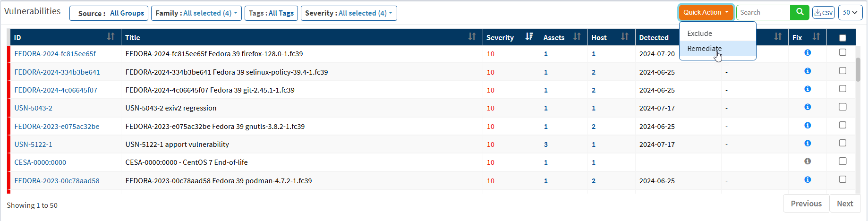Image resolution: width=868 pixels, height=221 pixels.
Task: Open fix info for FEDORA-2024-fc815ee65f
Action: 808,53
